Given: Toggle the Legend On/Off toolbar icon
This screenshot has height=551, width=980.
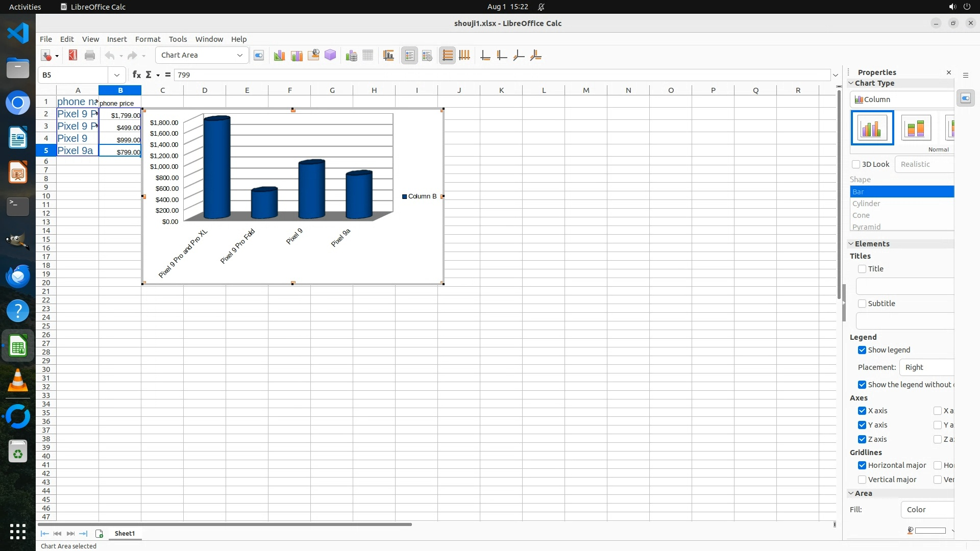Looking at the screenshot, I should point(409,56).
